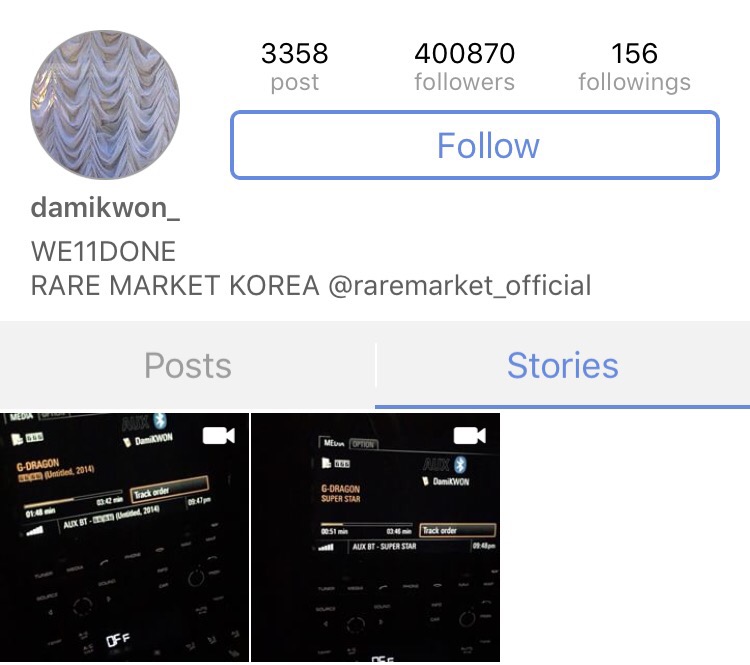Screen dimensions: 750x665
Task: Click the video camera icon on second story
Action: [x=470, y=436]
